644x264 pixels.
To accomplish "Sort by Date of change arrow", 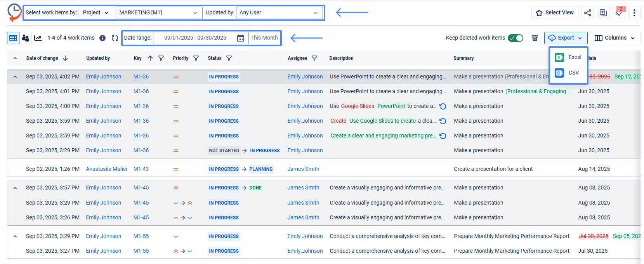I will [65, 58].
